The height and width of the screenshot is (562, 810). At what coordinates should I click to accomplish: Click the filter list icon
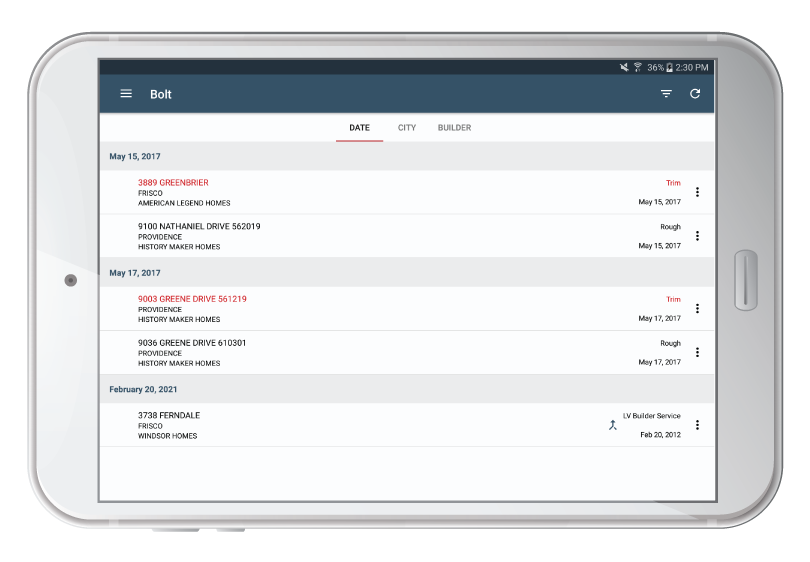(666, 94)
